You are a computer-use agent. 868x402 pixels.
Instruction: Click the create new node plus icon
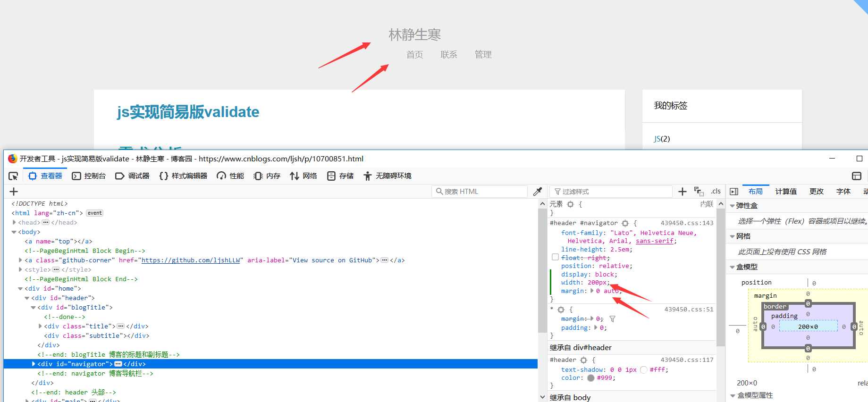14,192
